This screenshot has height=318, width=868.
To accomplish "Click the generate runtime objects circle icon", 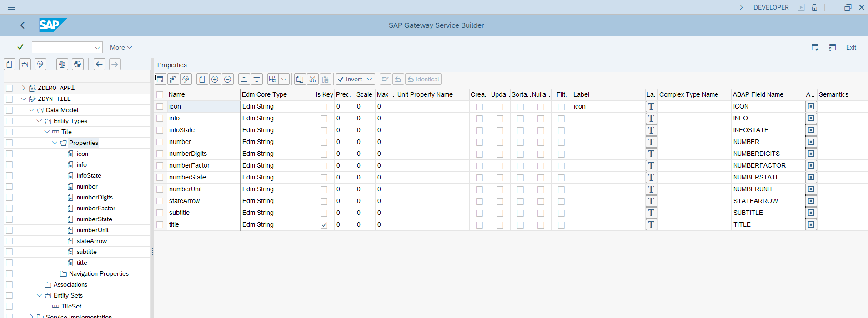I will pos(78,64).
